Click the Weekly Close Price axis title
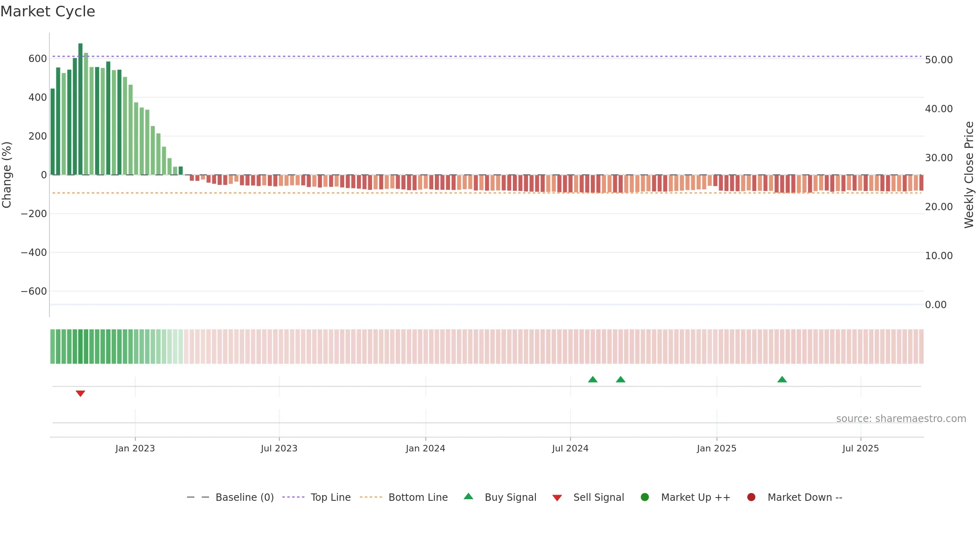The height and width of the screenshot is (551, 980). pos(969,175)
